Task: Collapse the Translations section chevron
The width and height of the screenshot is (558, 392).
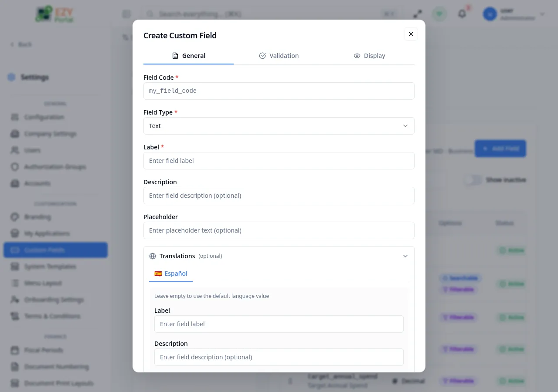Action: point(405,256)
